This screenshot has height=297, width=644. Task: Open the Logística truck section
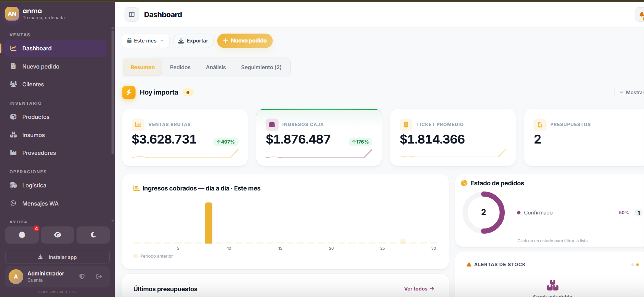56,185
